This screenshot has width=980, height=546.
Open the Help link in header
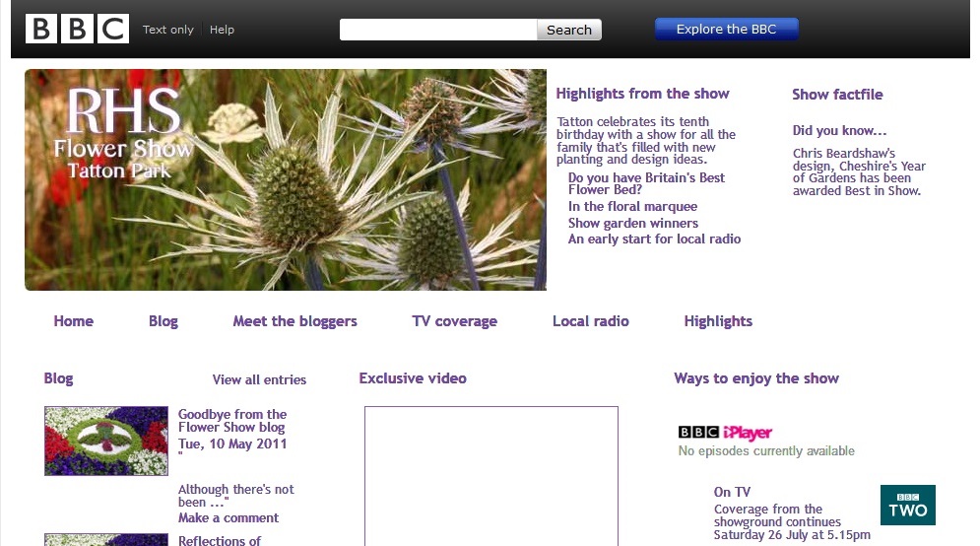222,30
